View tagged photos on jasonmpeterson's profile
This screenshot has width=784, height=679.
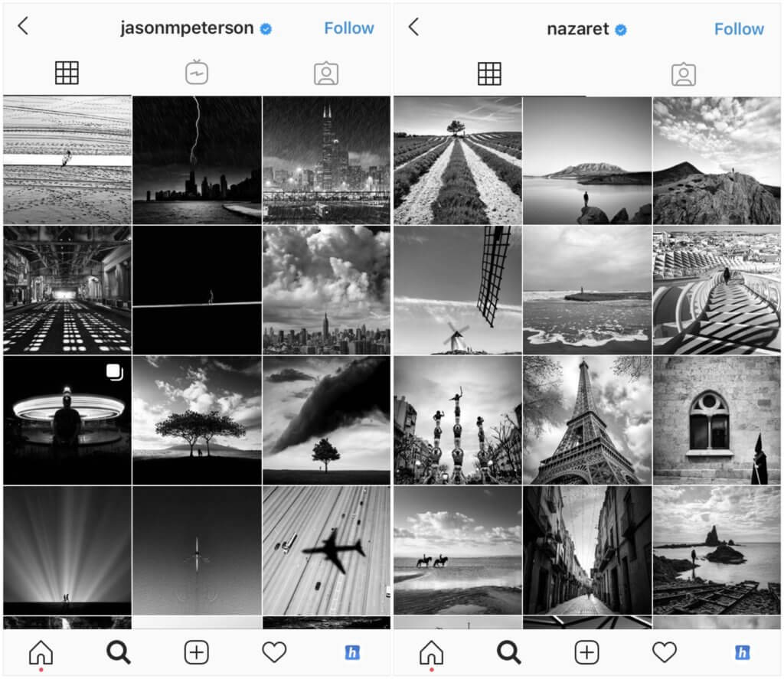[328, 73]
